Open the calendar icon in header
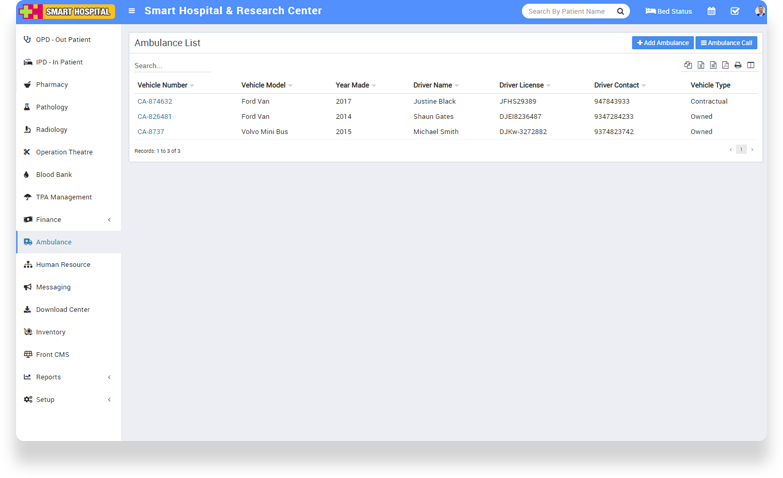This screenshot has width=783, height=478. (711, 11)
